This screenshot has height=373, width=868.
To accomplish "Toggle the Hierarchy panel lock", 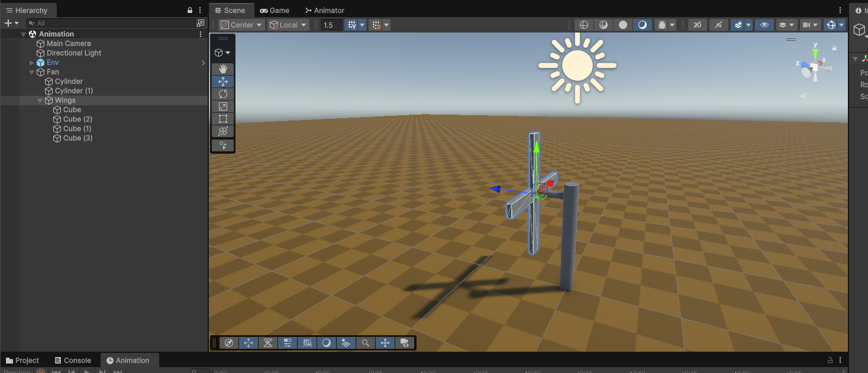I will click(190, 11).
